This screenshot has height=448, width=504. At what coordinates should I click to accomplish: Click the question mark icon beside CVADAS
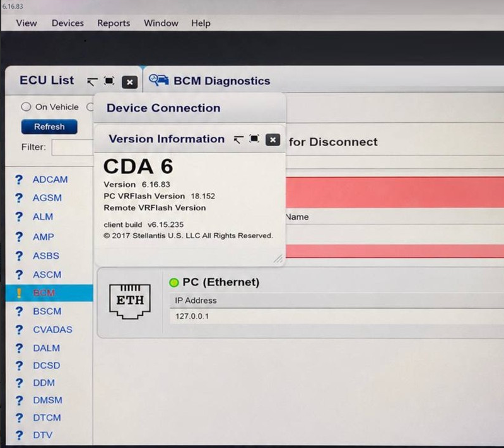tap(20, 330)
